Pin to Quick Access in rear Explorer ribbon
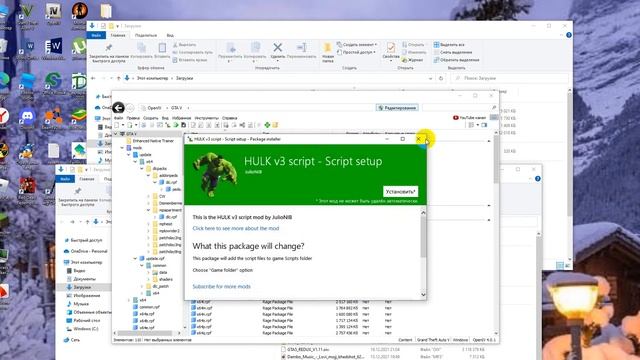The width and height of the screenshot is (640, 360). click(109, 53)
